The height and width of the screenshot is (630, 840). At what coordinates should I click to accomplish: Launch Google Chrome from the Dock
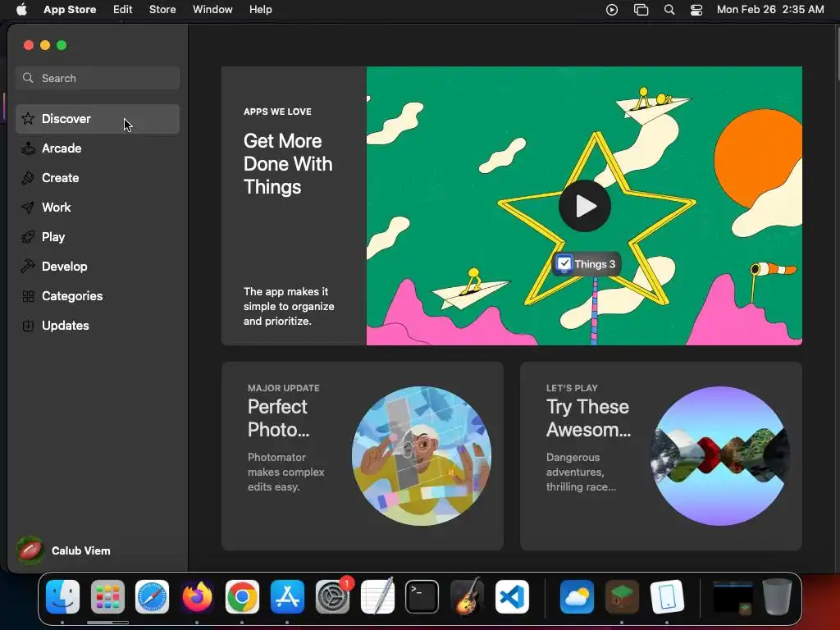click(242, 597)
